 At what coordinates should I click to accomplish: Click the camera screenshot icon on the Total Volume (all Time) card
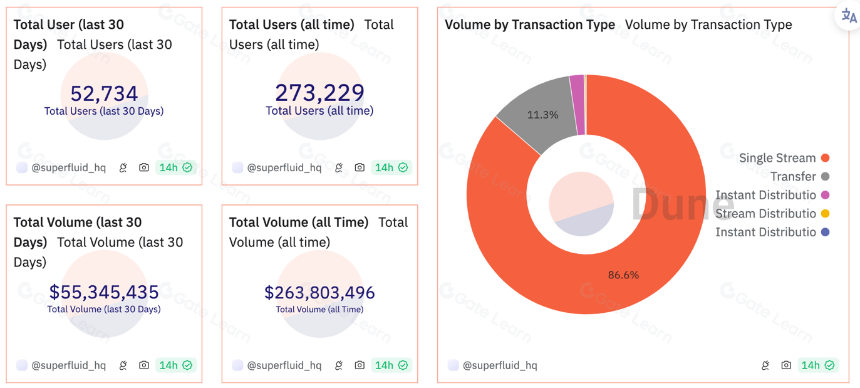tap(360, 365)
